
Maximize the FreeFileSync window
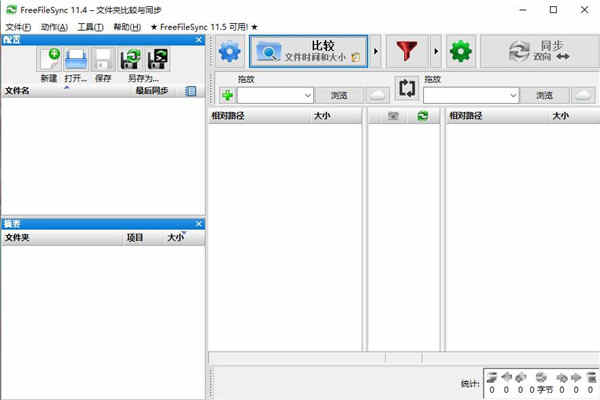click(x=553, y=10)
